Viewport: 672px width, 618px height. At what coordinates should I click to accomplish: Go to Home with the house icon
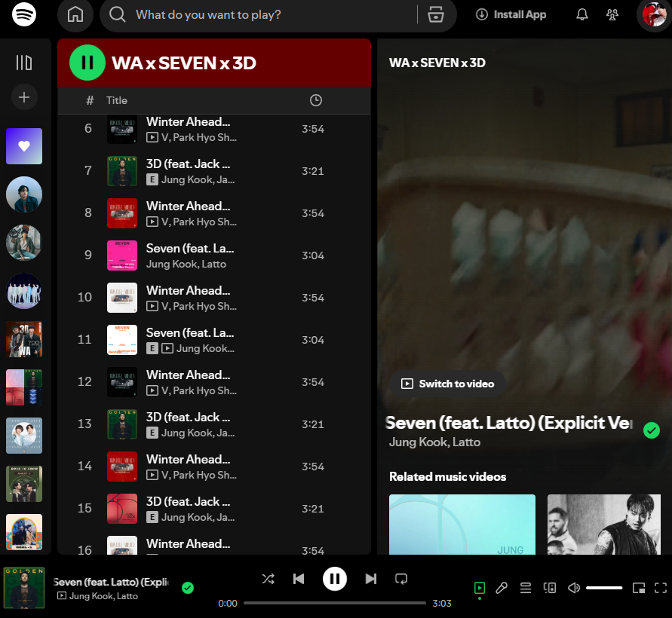pyautogui.click(x=75, y=14)
